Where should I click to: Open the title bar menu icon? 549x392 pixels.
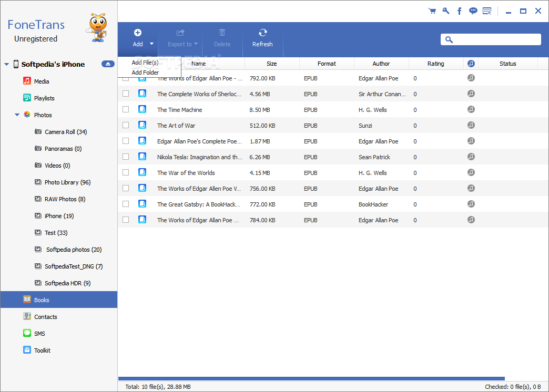(487, 11)
